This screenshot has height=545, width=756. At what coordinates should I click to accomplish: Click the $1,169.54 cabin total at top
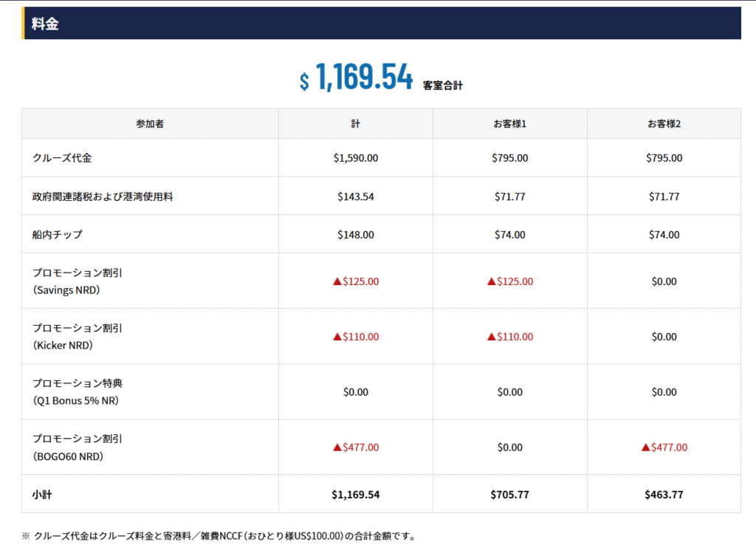[x=357, y=78]
